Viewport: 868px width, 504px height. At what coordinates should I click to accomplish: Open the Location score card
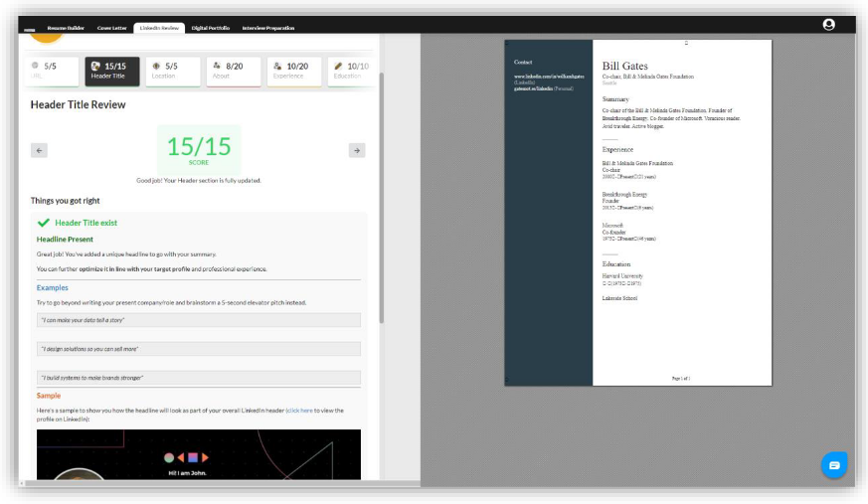point(172,71)
